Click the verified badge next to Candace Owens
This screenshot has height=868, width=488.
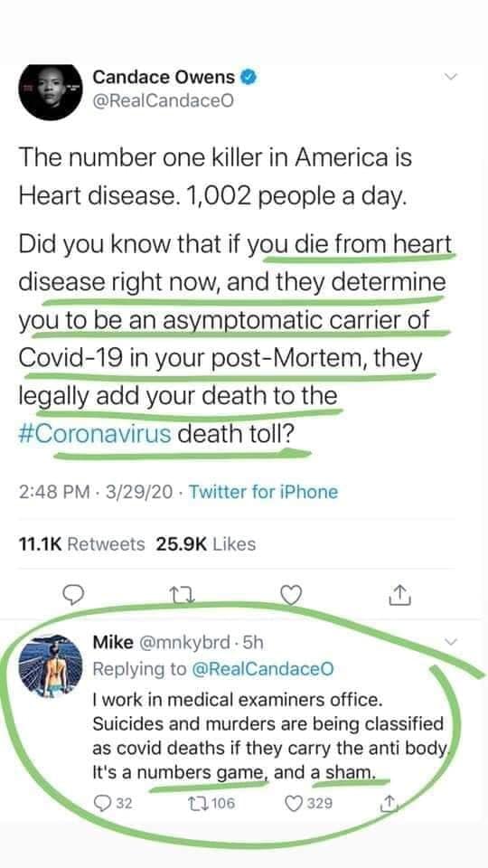click(248, 77)
